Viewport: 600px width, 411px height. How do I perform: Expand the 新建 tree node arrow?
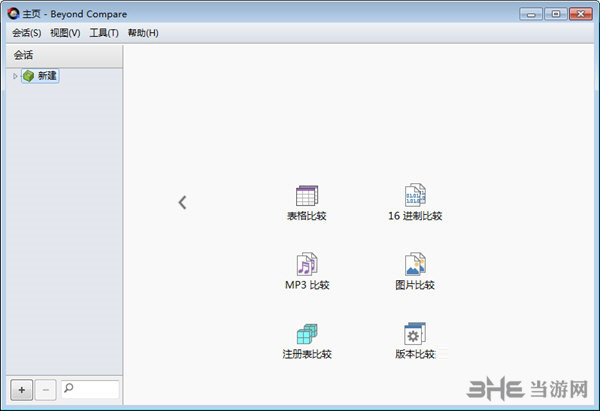[15, 76]
